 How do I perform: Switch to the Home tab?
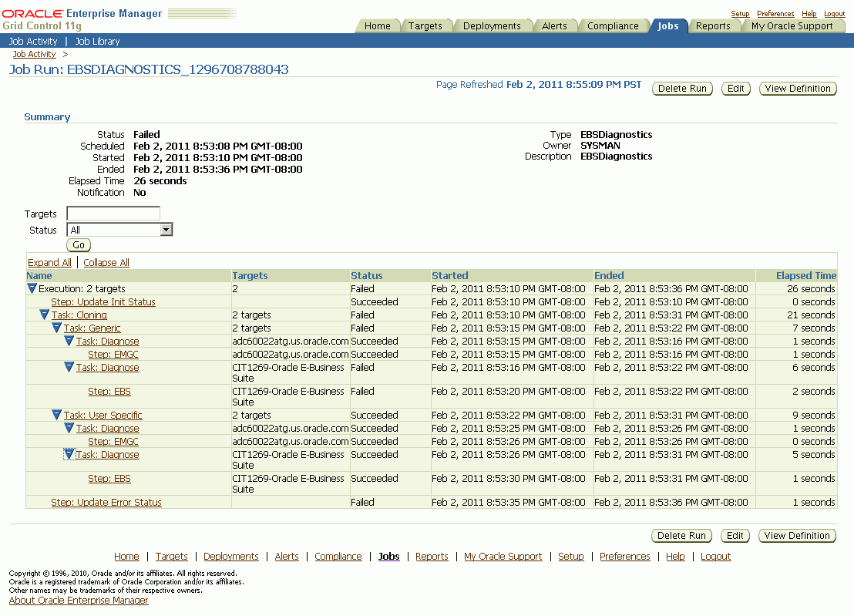click(378, 25)
